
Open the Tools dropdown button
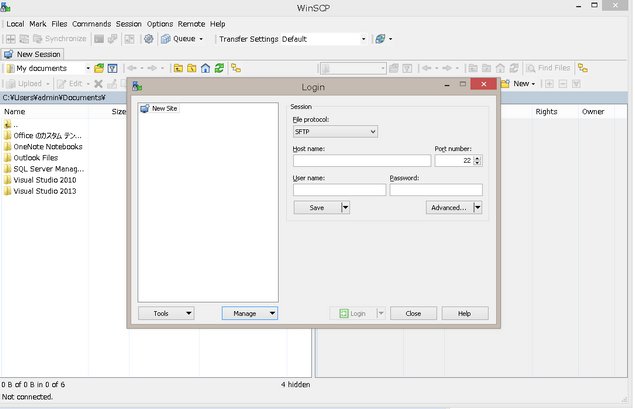(166, 313)
